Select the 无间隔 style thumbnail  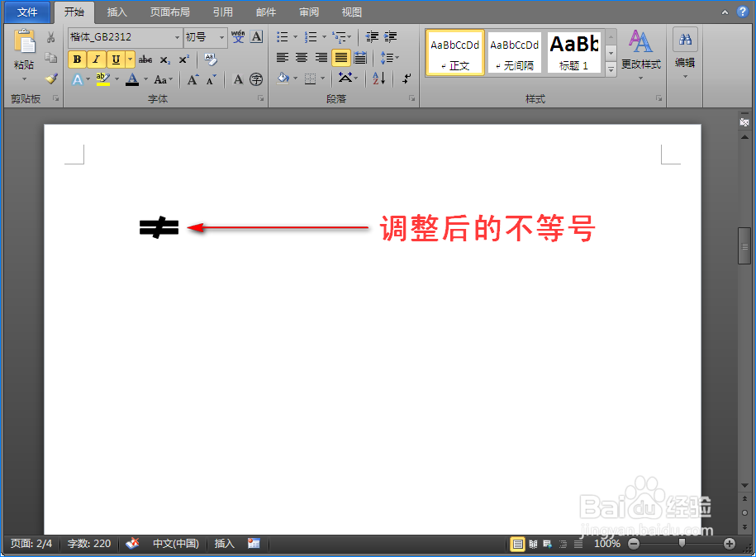514,52
